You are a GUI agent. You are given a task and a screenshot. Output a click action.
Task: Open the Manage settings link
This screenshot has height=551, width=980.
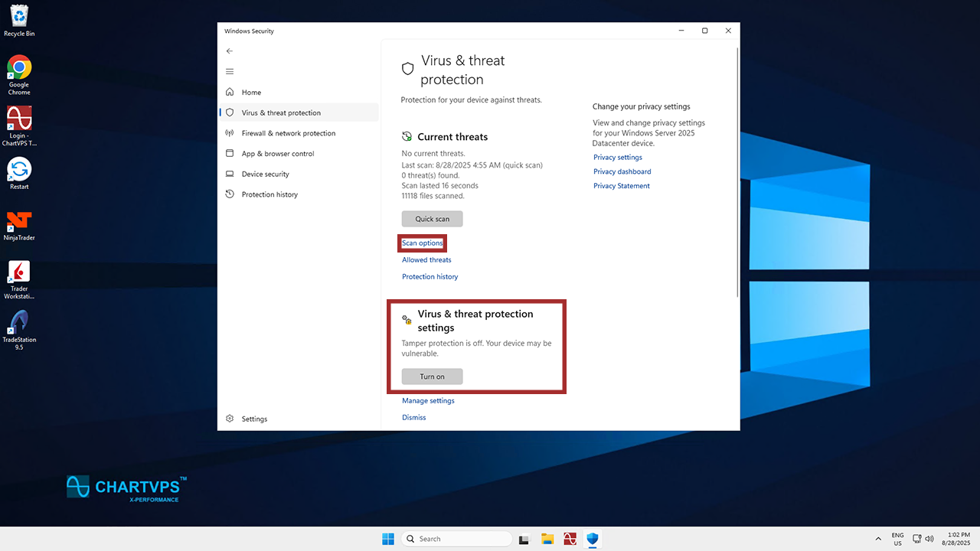(x=428, y=401)
